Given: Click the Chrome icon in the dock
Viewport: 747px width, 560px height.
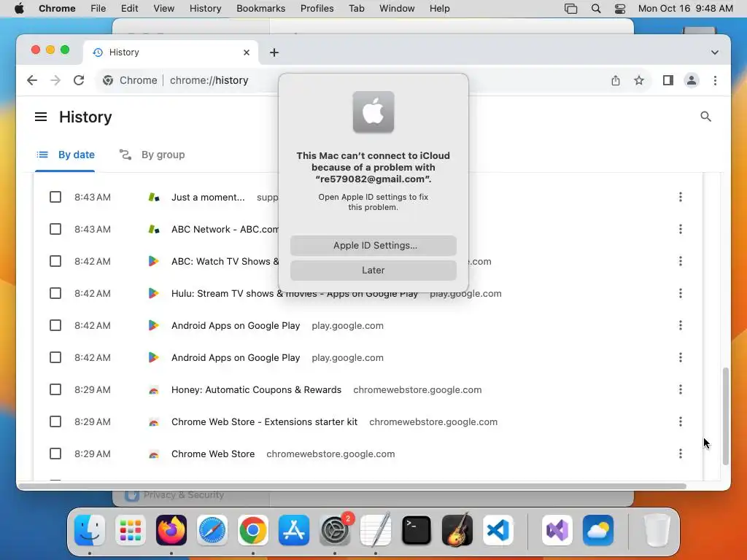Looking at the screenshot, I should pyautogui.click(x=253, y=530).
